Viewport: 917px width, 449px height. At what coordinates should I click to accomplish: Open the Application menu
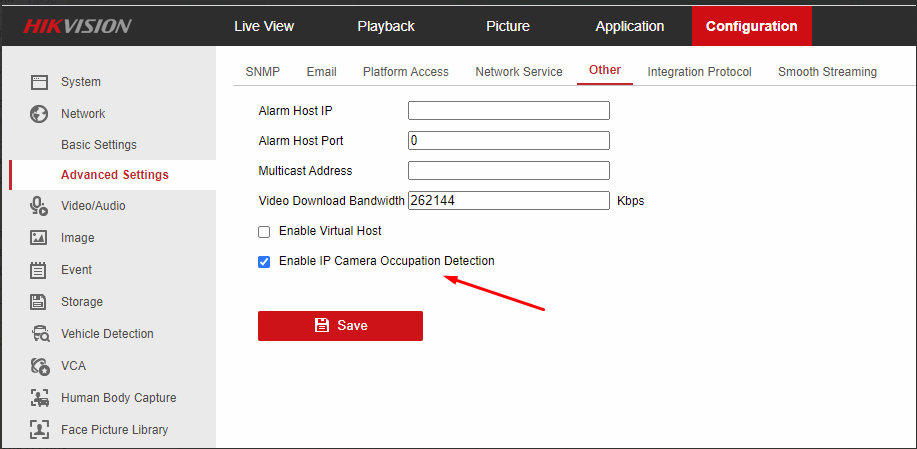pos(630,26)
